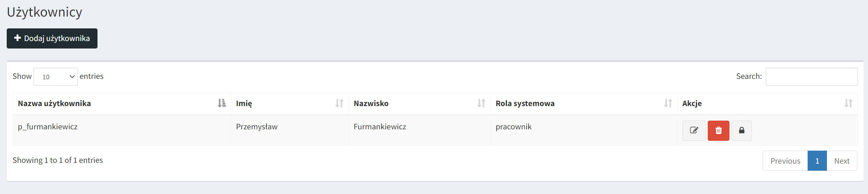Image resolution: width=868 pixels, height=194 pixels.
Task: Click sort arrows in Nazwisko column
Action: pyautogui.click(x=481, y=103)
